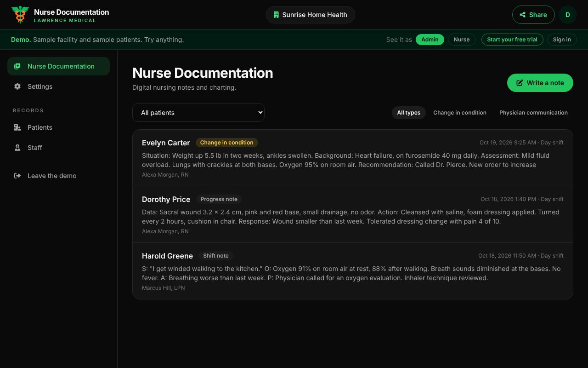Click the RECORDS section label

(x=28, y=110)
